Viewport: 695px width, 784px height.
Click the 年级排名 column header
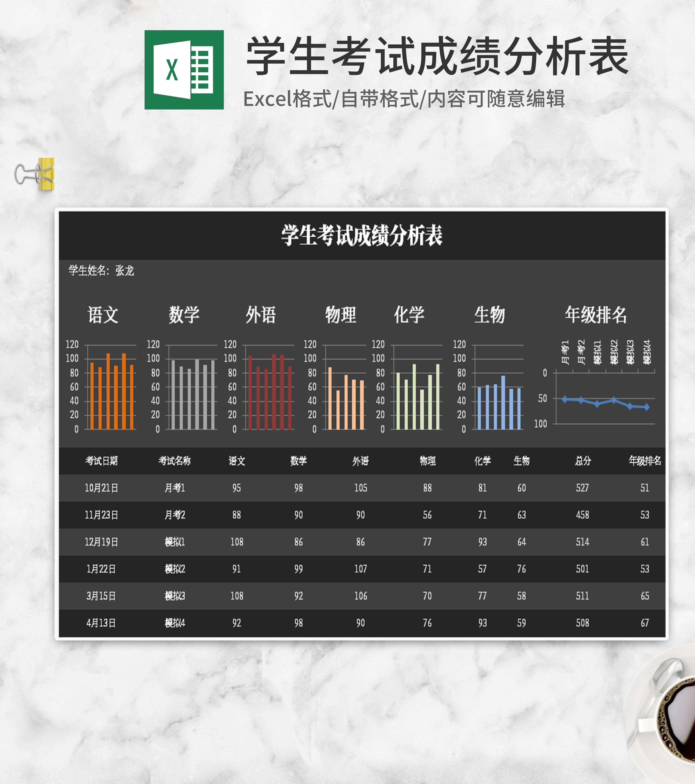click(645, 461)
